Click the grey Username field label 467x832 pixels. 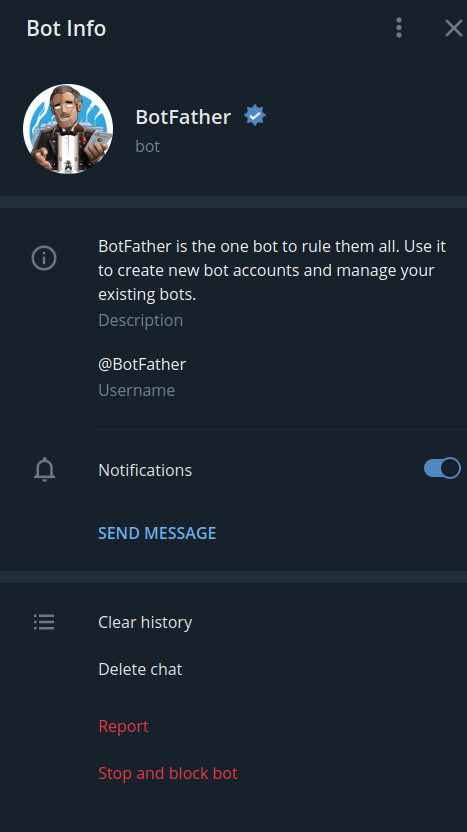click(136, 390)
